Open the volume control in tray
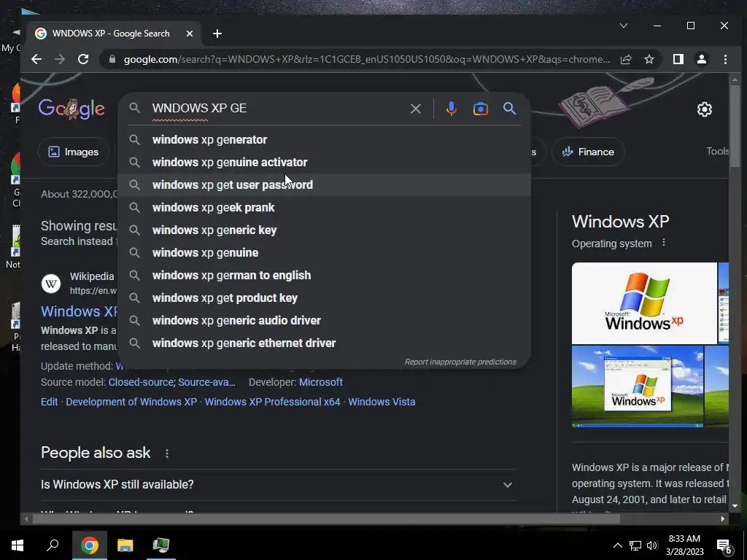 tap(652, 545)
